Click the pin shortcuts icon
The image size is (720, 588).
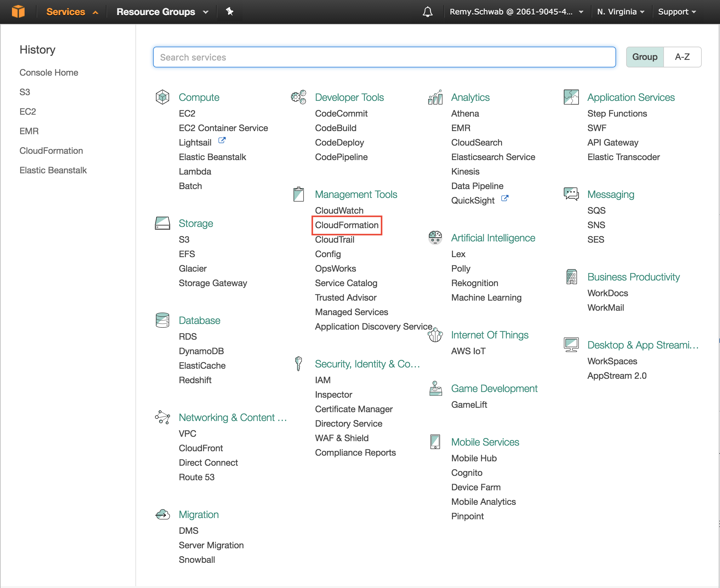pos(230,12)
